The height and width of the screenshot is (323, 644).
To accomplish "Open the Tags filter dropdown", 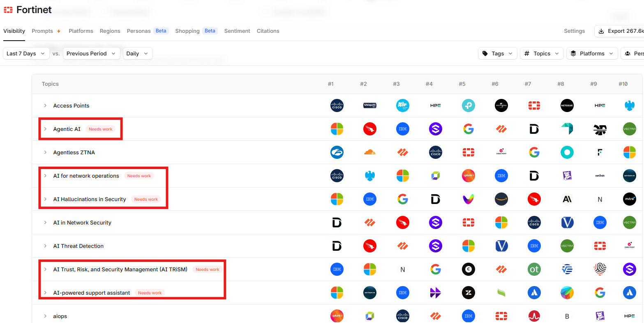I will point(498,53).
